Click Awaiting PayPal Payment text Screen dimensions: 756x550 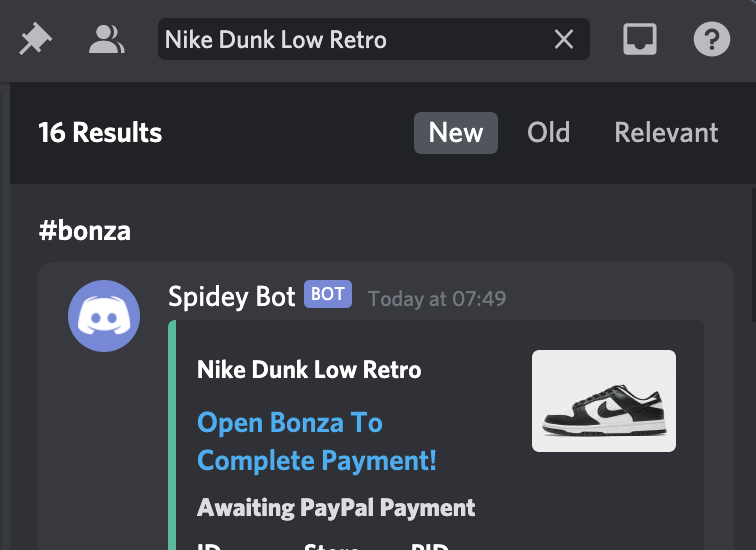(336, 508)
